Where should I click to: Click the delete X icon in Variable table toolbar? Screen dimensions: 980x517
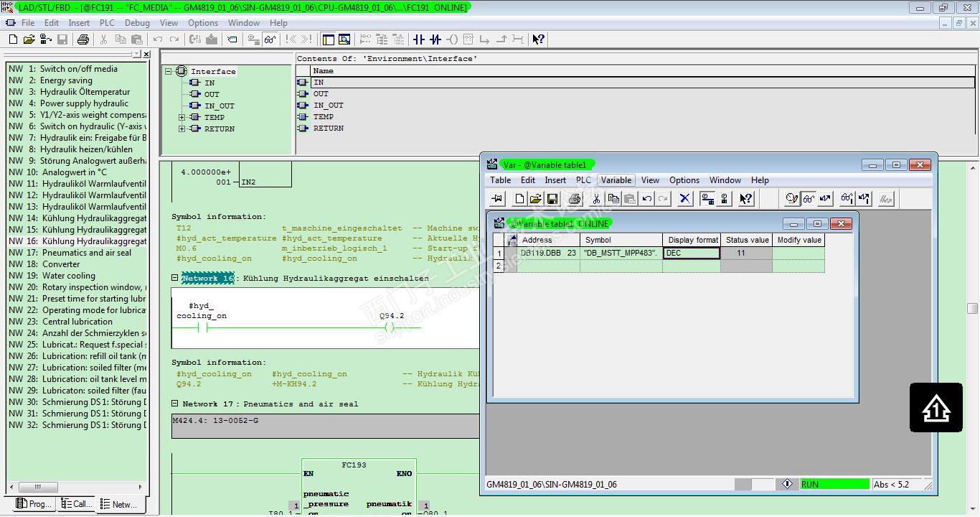click(684, 199)
